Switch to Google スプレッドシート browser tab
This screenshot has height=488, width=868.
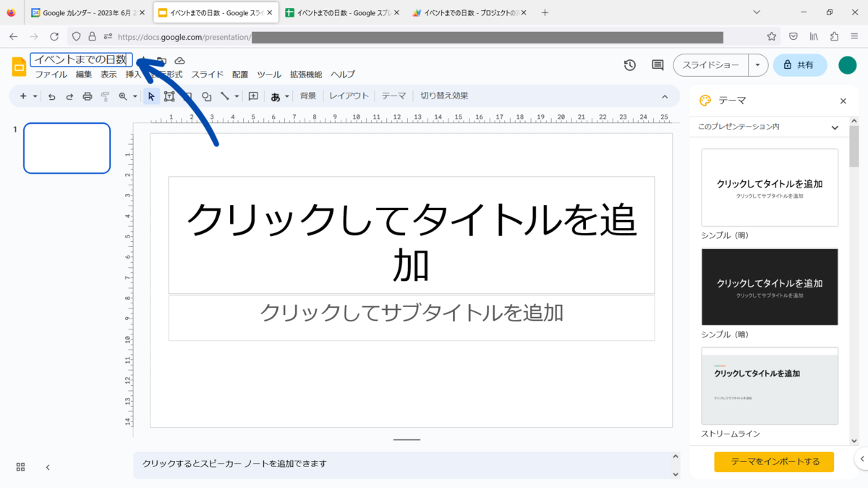click(x=342, y=12)
